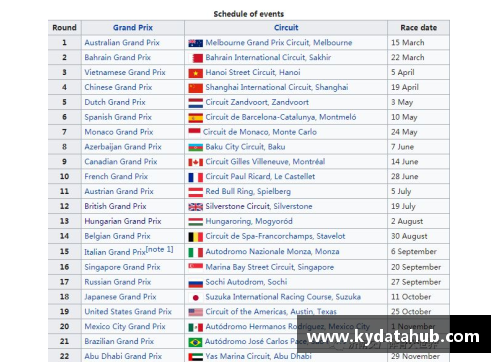Viewport: 500px width, 362px height.
Task: Click the Canadian flag icon
Action: tap(195, 162)
